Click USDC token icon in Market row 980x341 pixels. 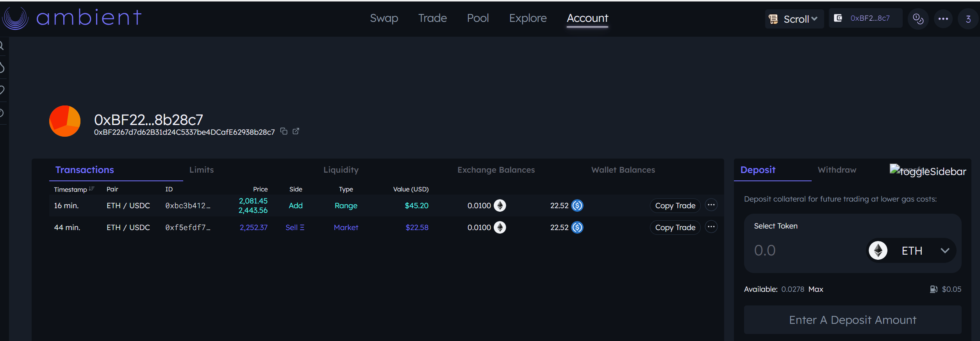click(577, 227)
